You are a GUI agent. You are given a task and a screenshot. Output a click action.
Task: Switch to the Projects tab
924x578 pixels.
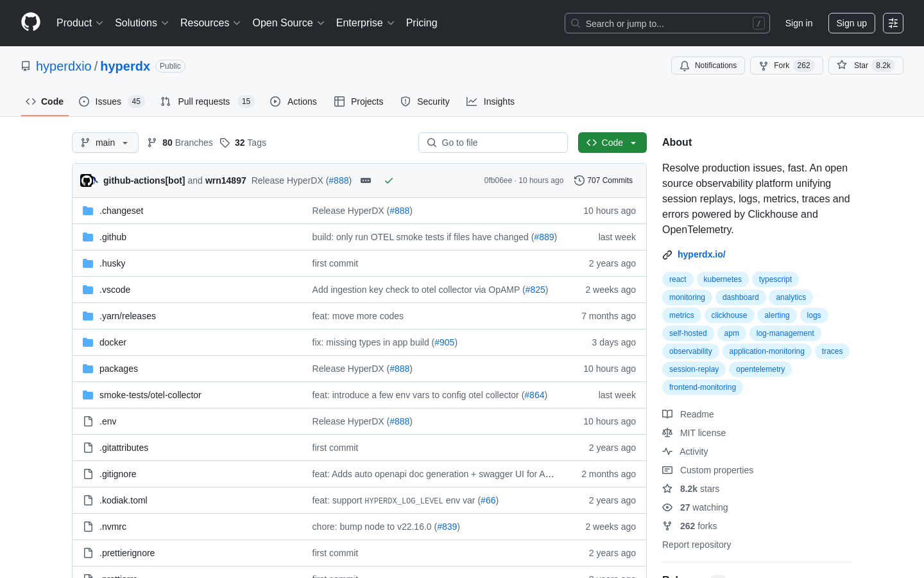[359, 101]
